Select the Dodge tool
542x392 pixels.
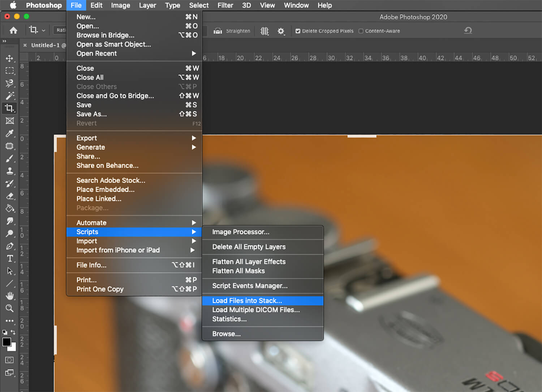coord(10,234)
